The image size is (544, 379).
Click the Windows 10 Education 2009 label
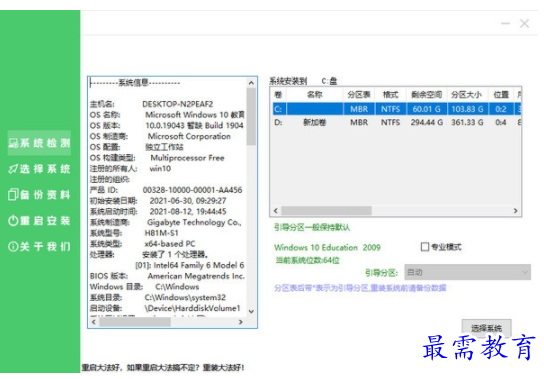pos(327,247)
